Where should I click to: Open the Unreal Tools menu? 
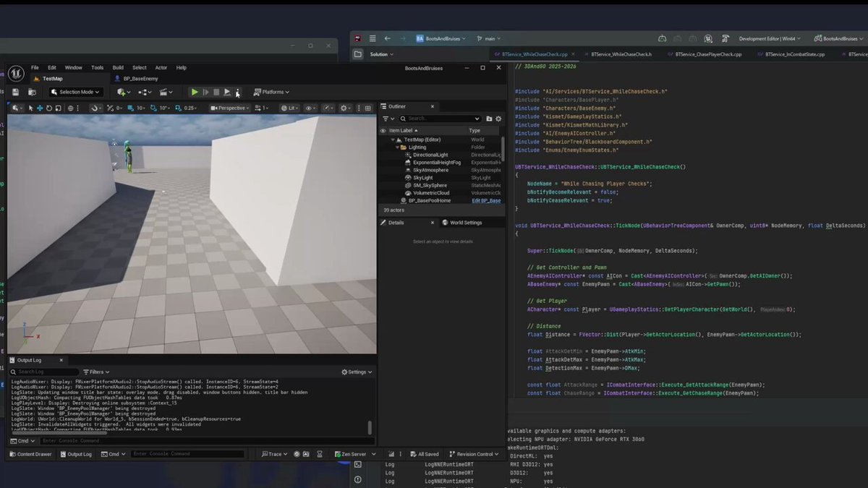[97, 67]
